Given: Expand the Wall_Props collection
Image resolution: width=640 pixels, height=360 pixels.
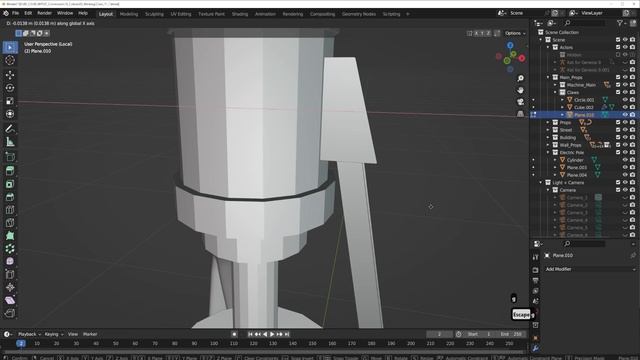Looking at the screenshot, I should point(548,145).
